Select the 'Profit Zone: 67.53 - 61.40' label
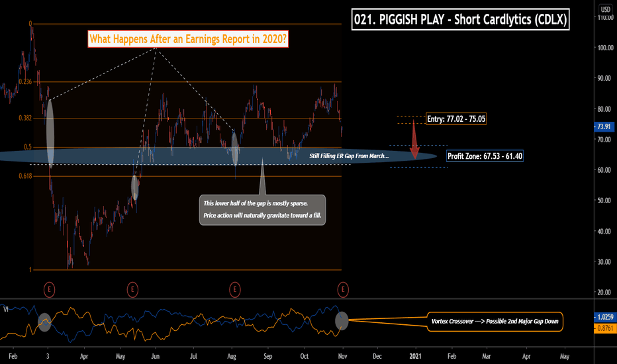Image resolution: width=617 pixels, height=364 pixels. pyautogui.click(x=485, y=156)
